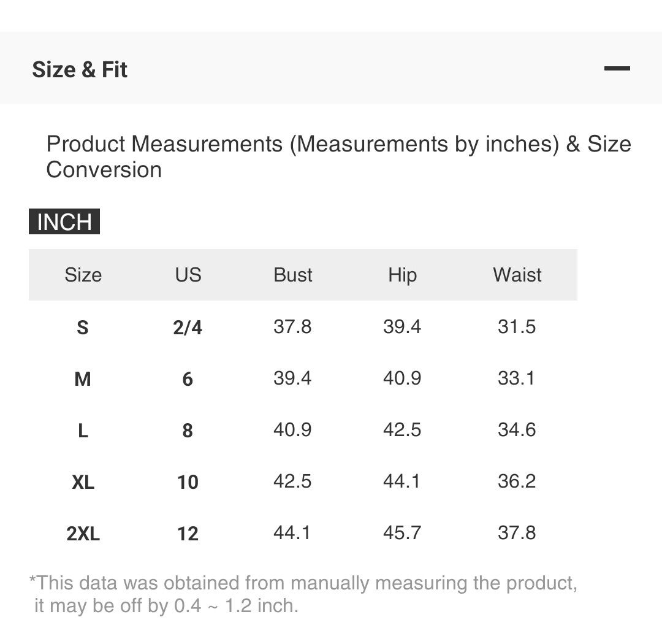Click the 37.8 bust measurement for S
Image resolution: width=662 pixels, height=644 pixels.
[292, 326]
